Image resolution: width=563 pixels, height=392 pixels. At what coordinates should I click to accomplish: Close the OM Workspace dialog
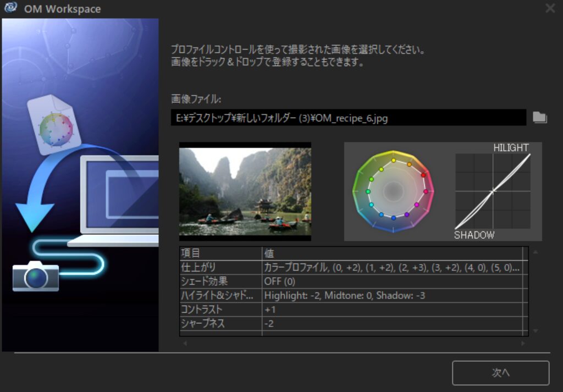point(550,8)
